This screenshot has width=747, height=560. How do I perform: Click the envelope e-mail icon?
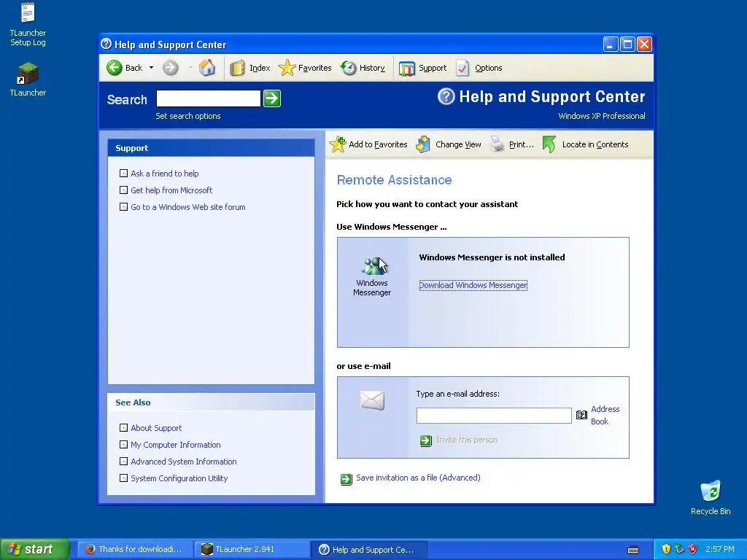pos(372,400)
